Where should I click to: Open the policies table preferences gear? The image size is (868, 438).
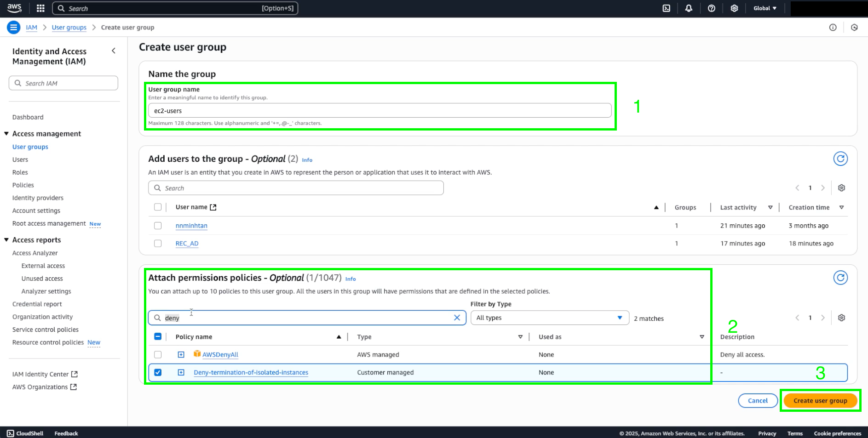coord(841,318)
